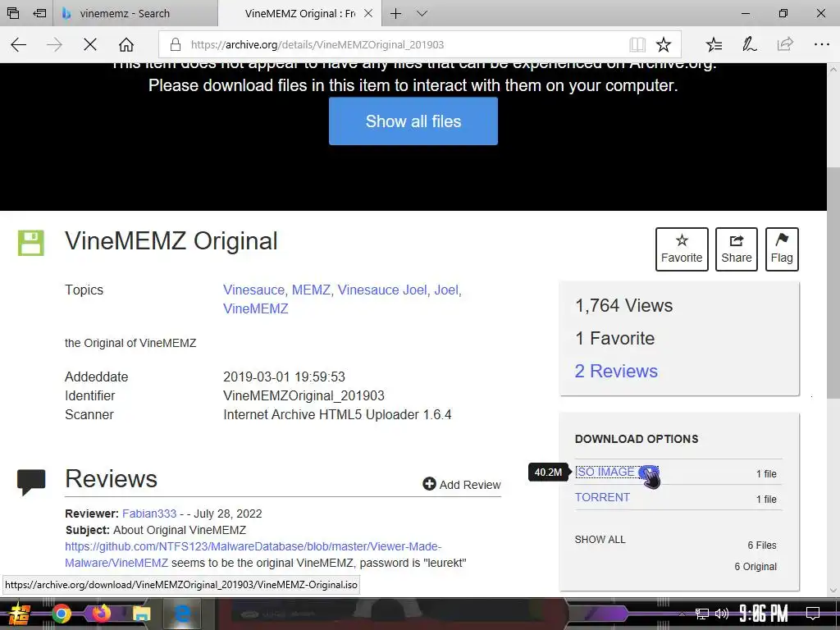
Task: Open the github MalwareDatabase link
Action: pos(253,555)
